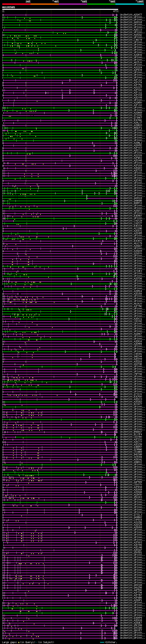The height and width of the screenshot is (644, 146).
Task: Select the UniRef100_A2DTD6 label
Action: click(x=131, y=278)
